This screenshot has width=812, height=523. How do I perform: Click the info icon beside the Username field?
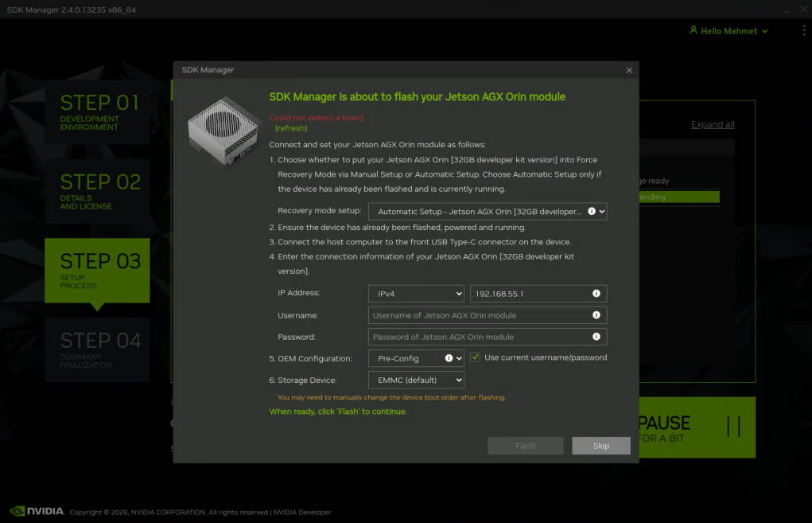click(x=597, y=315)
